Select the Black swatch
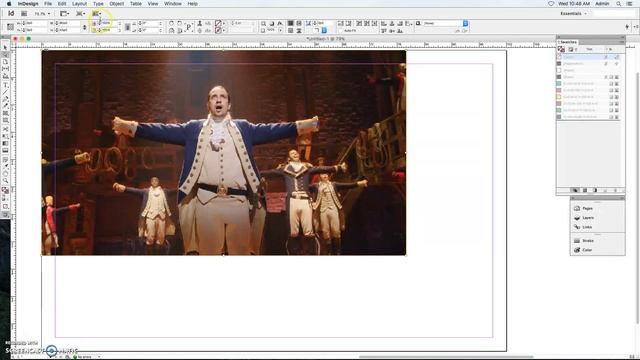640x360 pixels. click(589, 77)
